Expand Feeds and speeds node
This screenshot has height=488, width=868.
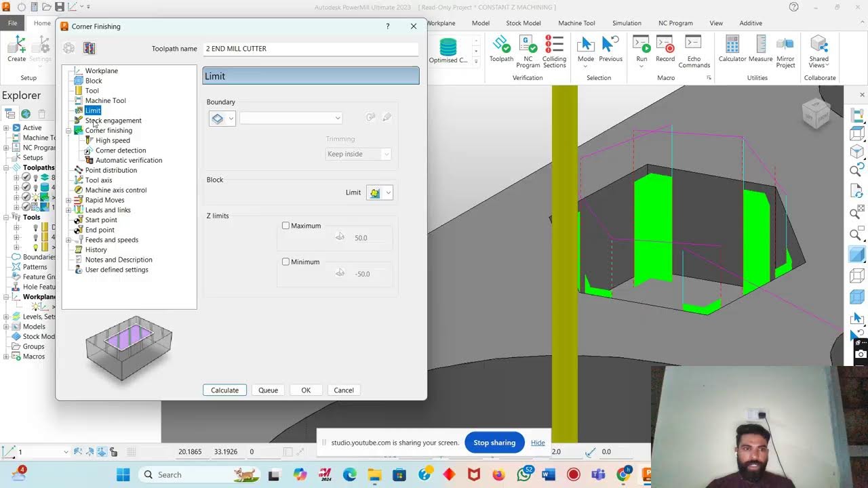point(68,240)
